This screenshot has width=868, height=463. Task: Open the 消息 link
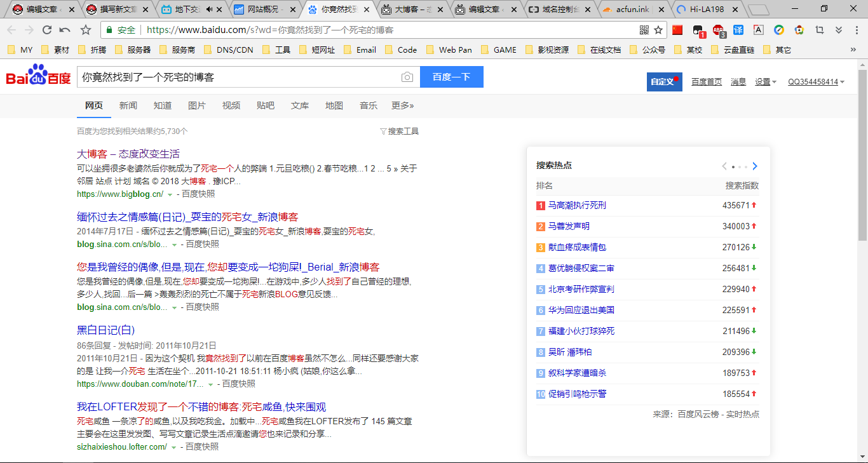(x=738, y=82)
